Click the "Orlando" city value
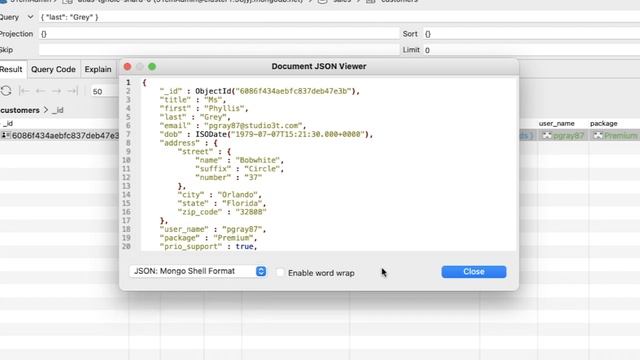Image resolution: width=640 pixels, height=360 pixels. (x=237, y=195)
